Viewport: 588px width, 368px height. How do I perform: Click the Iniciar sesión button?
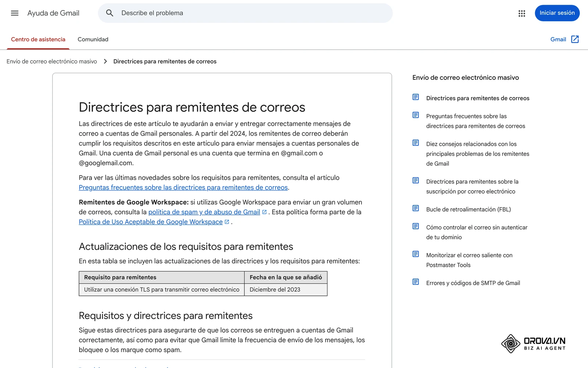(x=557, y=13)
